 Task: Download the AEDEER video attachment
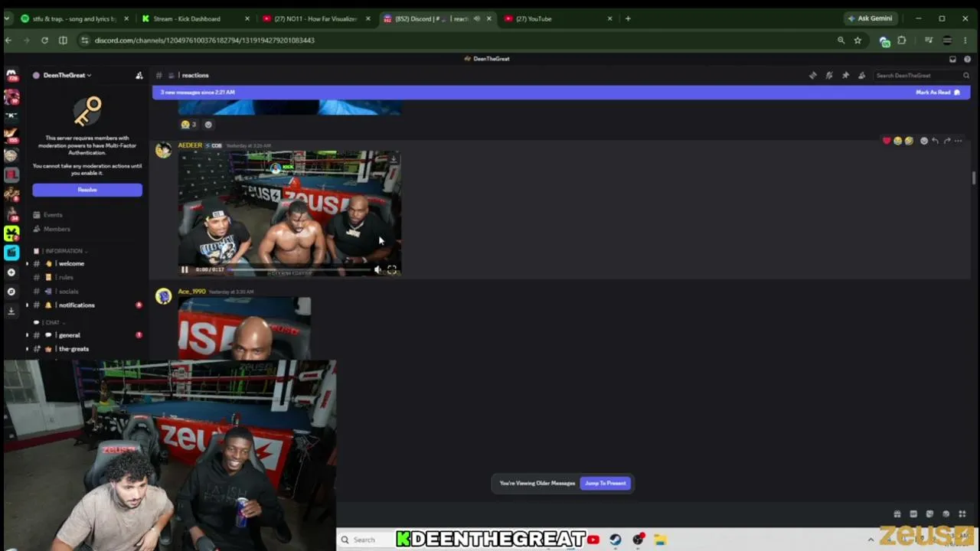[x=393, y=158]
